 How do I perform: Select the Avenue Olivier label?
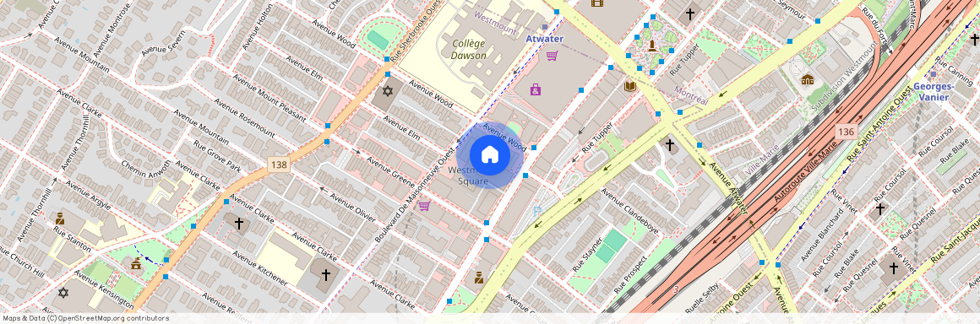352,208
